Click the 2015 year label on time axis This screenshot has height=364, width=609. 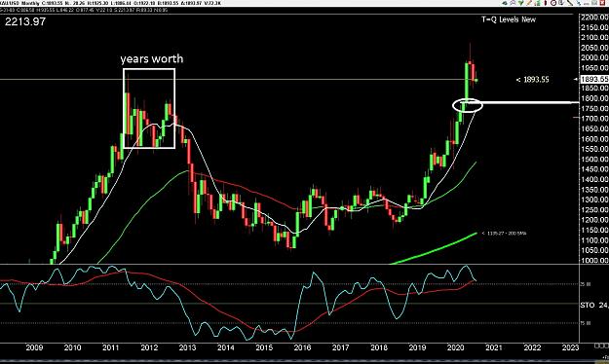coord(264,347)
